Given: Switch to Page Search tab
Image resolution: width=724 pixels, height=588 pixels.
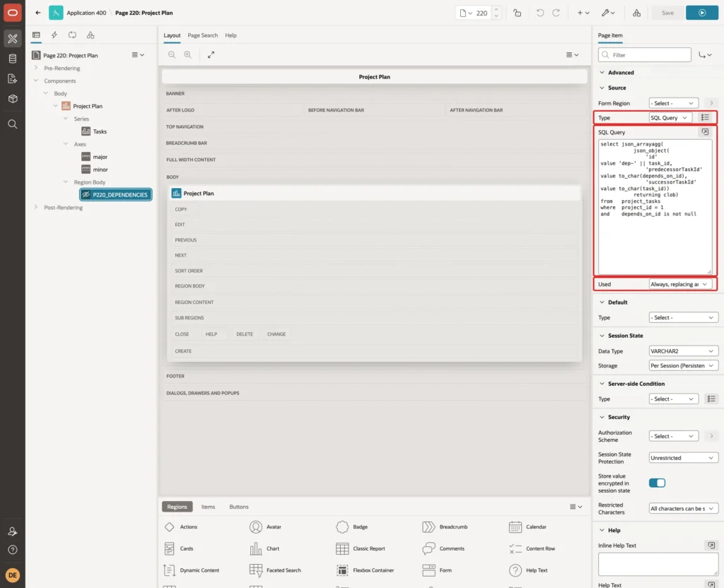Looking at the screenshot, I should coord(202,35).
